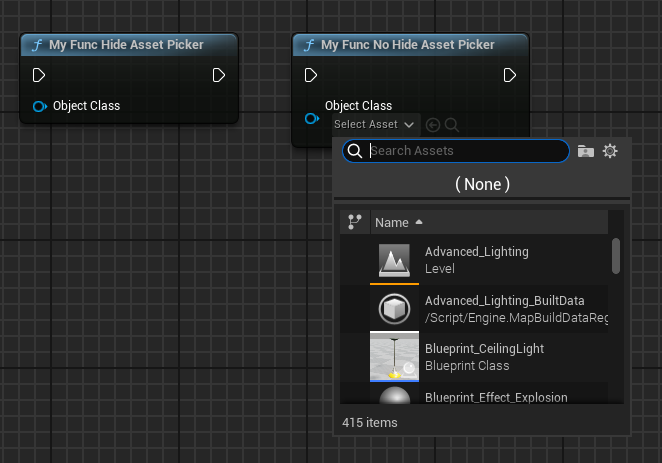Click in the Search Assets field
Viewport: 662px width, 463px height.
(465, 151)
